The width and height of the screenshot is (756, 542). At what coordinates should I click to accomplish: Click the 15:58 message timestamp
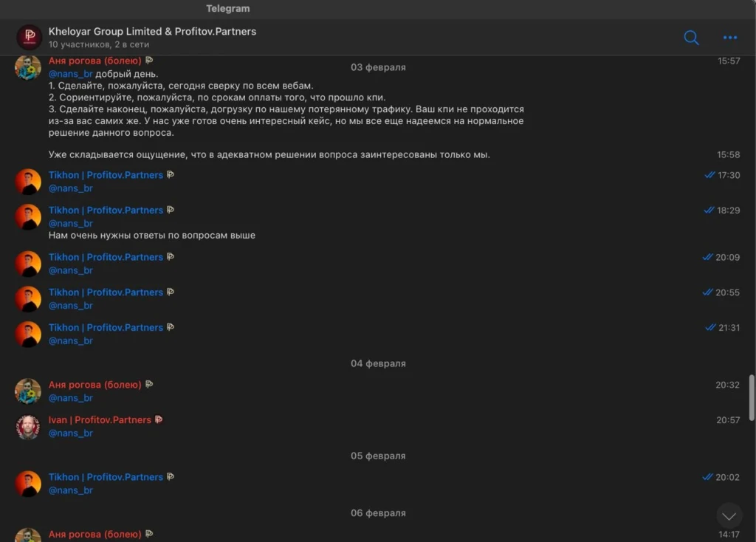point(728,155)
